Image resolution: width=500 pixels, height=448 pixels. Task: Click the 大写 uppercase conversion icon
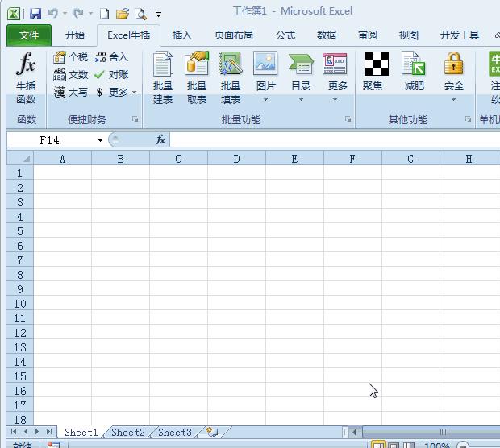pos(60,93)
